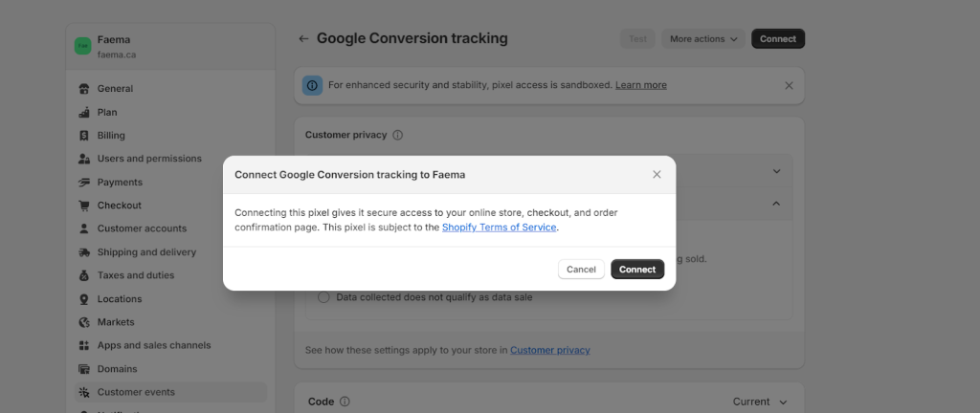Image resolution: width=980 pixels, height=413 pixels.
Task: Expand the collapsed Customer privacy section chevron
Action: pyautogui.click(x=776, y=171)
